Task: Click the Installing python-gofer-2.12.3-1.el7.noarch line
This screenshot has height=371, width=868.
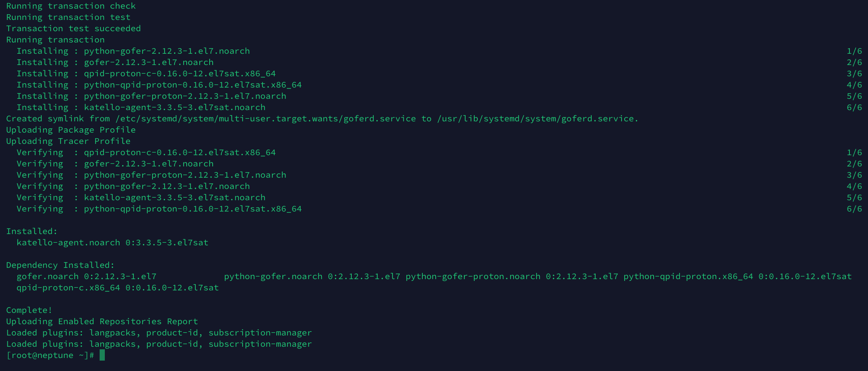Action: [x=133, y=51]
